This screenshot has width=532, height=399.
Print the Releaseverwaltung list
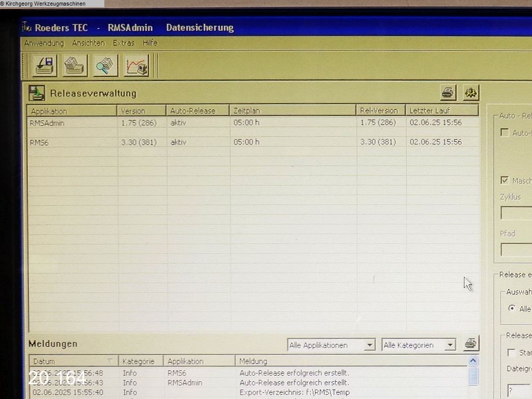point(448,93)
